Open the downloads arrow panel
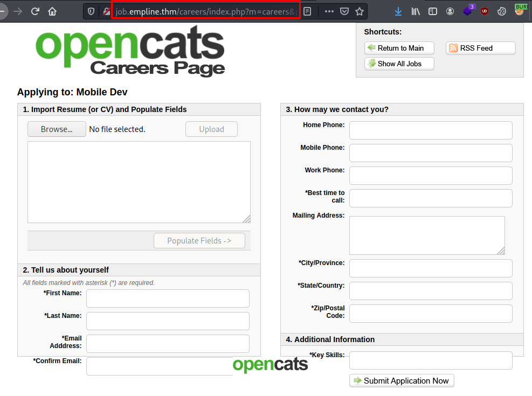This screenshot has width=532, height=396. [x=398, y=11]
